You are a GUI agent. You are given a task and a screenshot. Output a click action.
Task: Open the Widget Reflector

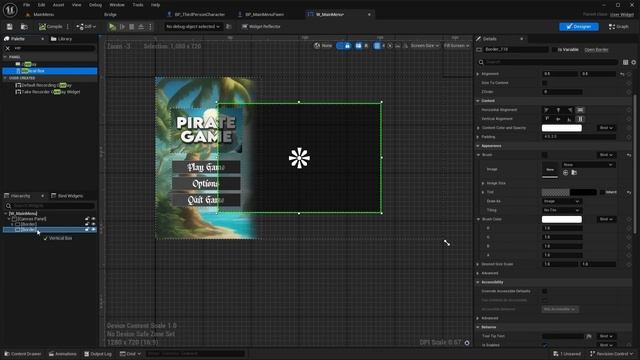click(x=261, y=27)
